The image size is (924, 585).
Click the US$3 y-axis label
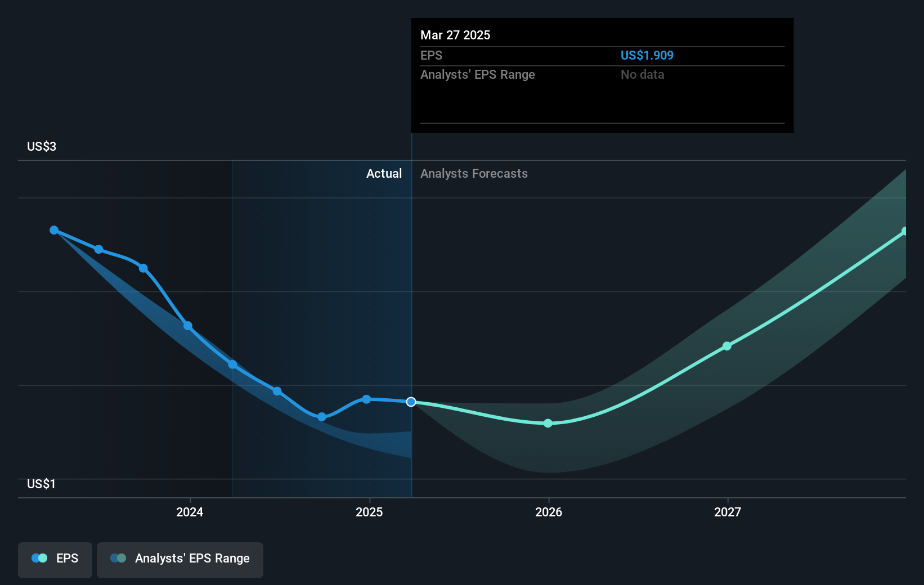(x=42, y=146)
